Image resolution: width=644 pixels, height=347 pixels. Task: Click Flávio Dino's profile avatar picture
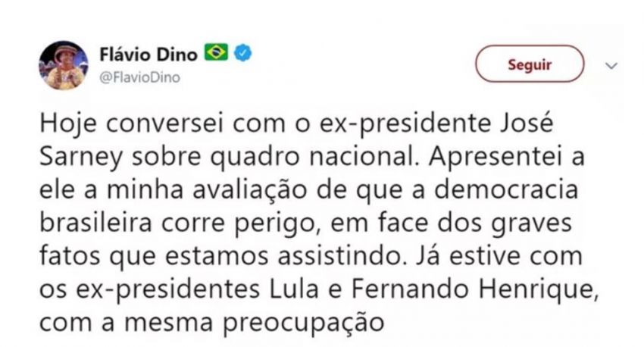64,65
